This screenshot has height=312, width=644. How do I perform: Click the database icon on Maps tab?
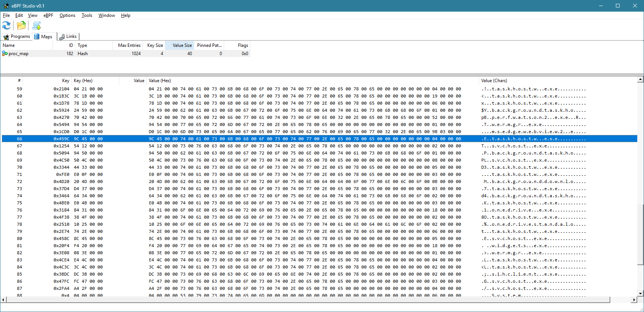37,37
